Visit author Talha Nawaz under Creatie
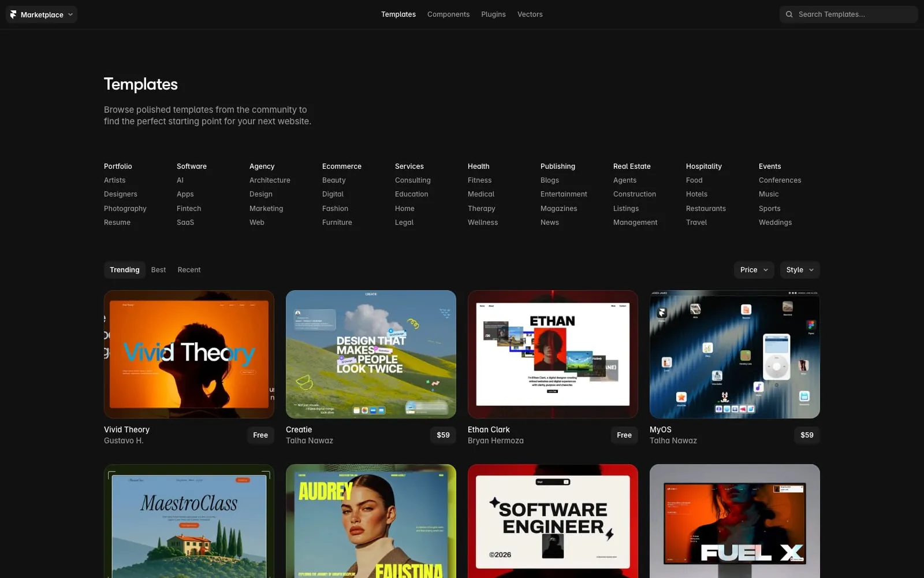Screen dimensions: 924x578 tap(310, 440)
